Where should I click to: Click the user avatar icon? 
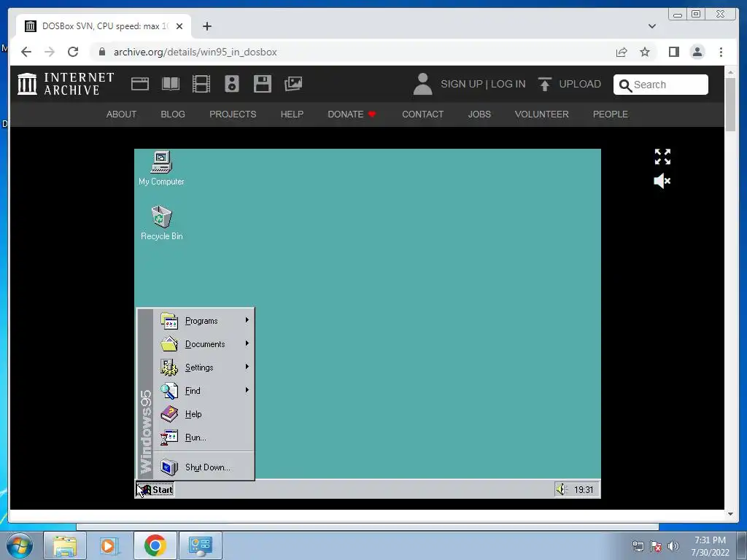click(x=422, y=84)
